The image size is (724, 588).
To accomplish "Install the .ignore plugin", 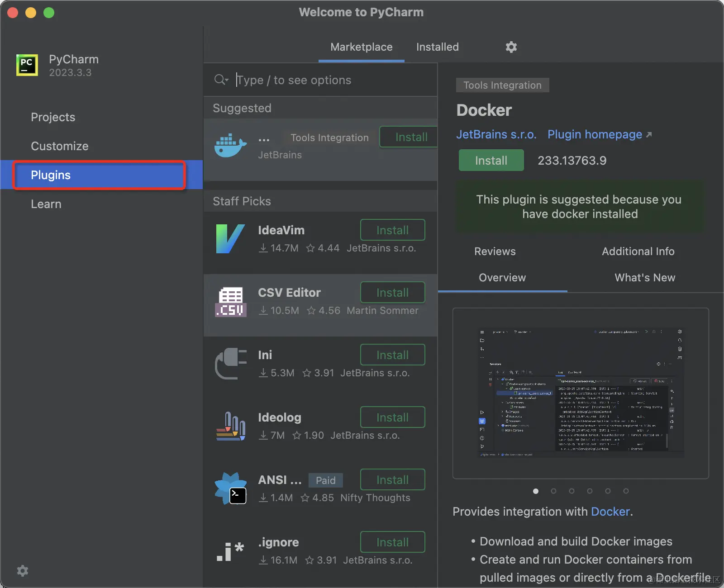I will tap(393, 542).
